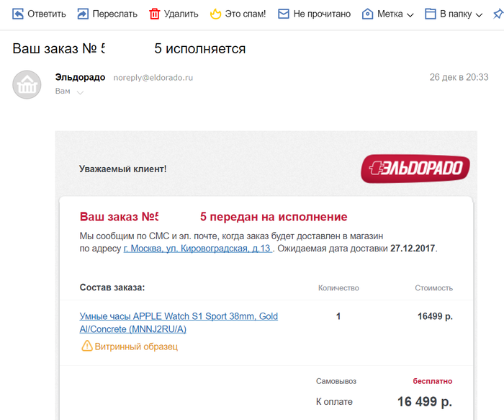This screenshot has height=420, width=504.
Task: Click the В папку folder icon
Action: coord(431,14)
